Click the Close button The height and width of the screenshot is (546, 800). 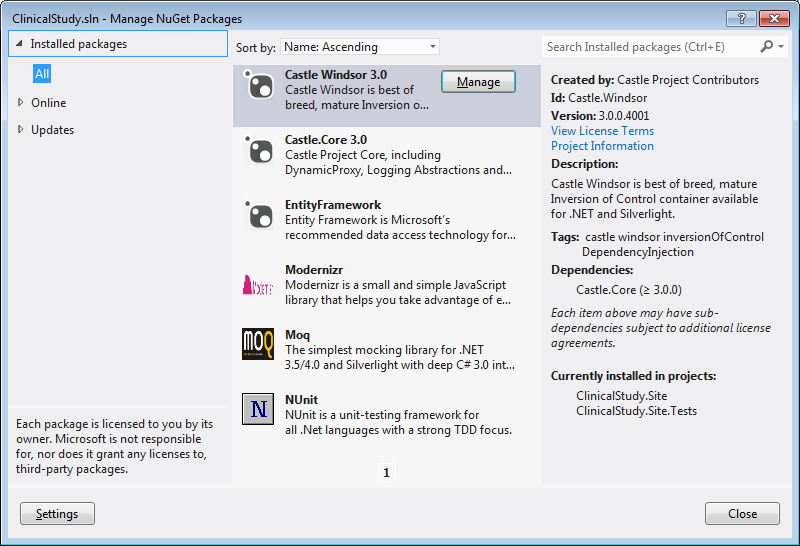click(x=742, y=513)
